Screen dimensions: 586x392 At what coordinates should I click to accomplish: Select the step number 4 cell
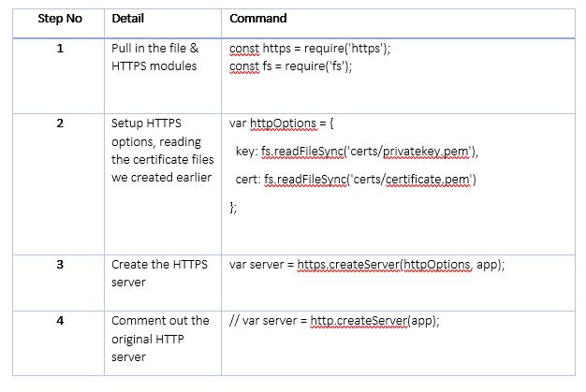click(60, 321)
